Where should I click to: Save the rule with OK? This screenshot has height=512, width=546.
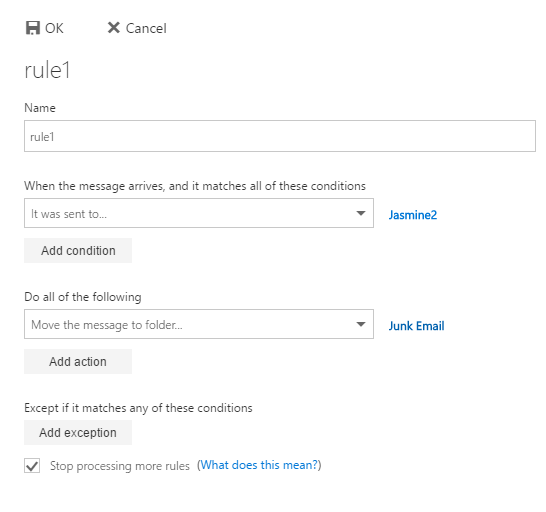point(45,28)
